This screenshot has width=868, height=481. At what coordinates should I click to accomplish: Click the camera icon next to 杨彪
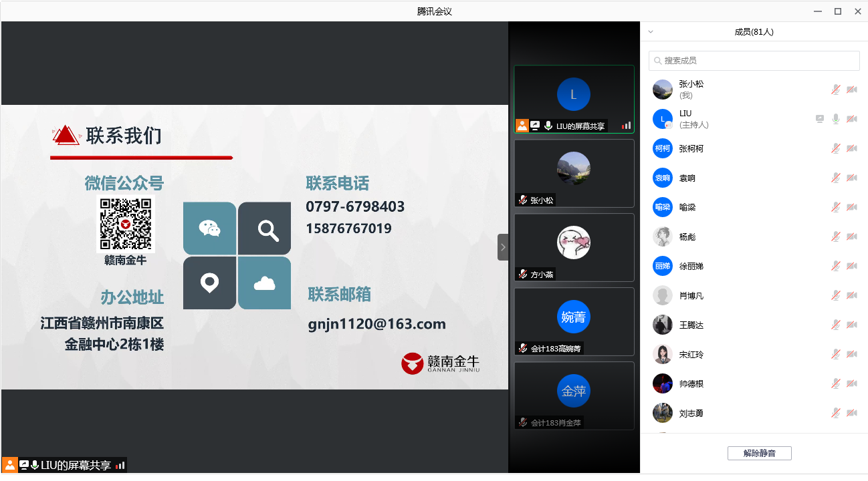(x=852, y=236)
